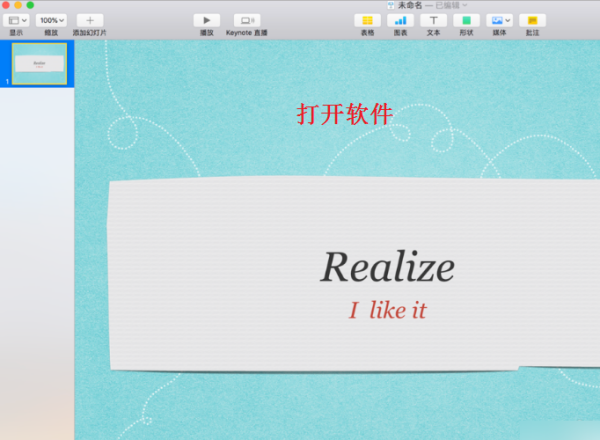Select the red 打开软件 text on the slide
Viewport: 600px width, 440px height.
345,114
